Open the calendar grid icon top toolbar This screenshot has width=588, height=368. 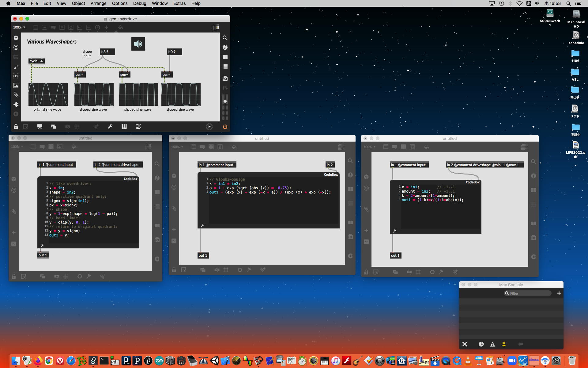pyautogui.click(x=216, y=27)
